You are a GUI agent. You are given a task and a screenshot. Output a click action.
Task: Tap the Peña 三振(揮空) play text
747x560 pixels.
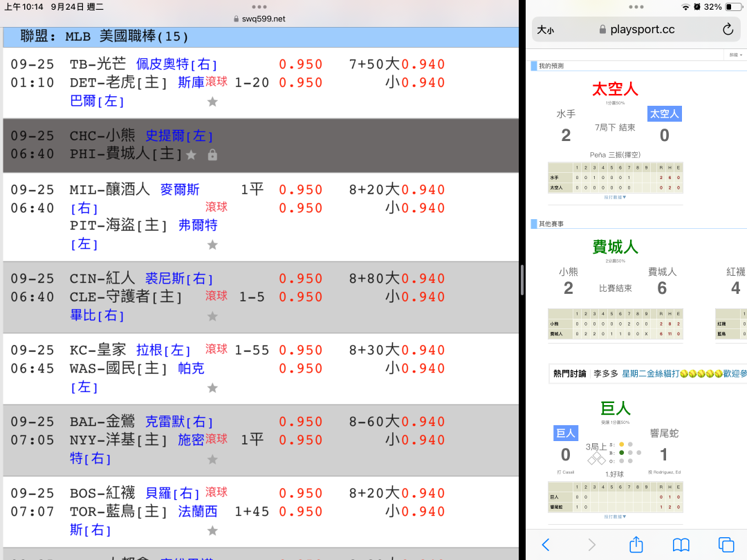[615, 155]
